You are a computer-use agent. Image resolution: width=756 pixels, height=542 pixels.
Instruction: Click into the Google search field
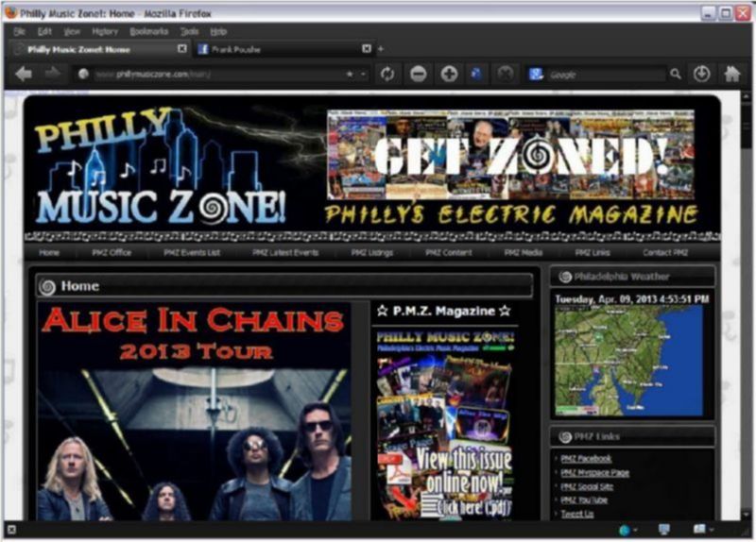coord(607,75)
